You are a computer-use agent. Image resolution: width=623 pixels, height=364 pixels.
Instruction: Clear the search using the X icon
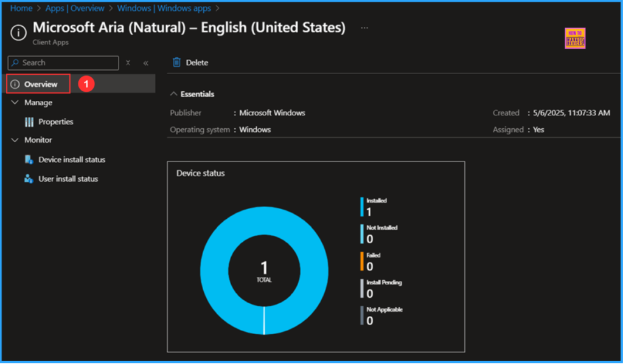pyautogui.click(x=128, y=63)
